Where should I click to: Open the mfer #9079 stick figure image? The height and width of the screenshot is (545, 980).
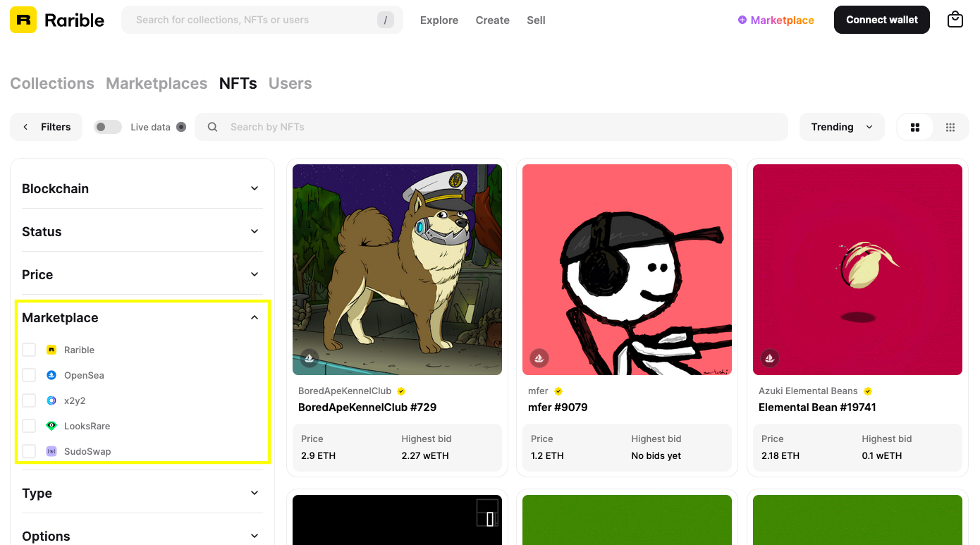627,269
